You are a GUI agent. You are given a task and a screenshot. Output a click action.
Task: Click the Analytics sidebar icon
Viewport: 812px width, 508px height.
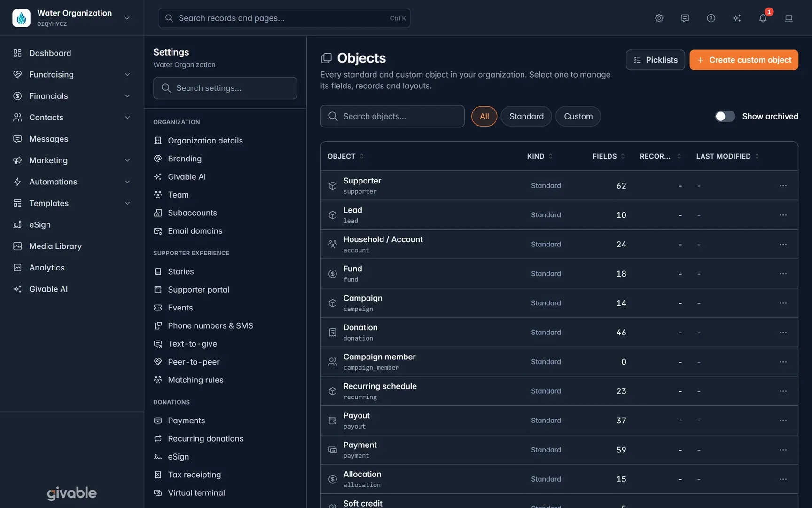pyautogui.click(x=17, y=268)
